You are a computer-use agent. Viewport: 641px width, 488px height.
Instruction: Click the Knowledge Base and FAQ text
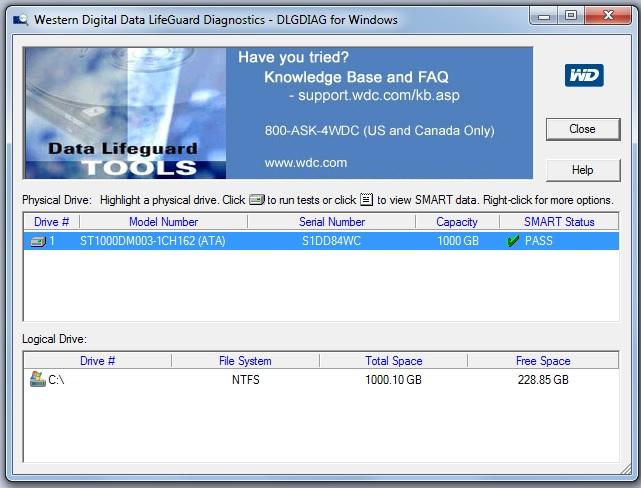[356, 77]
